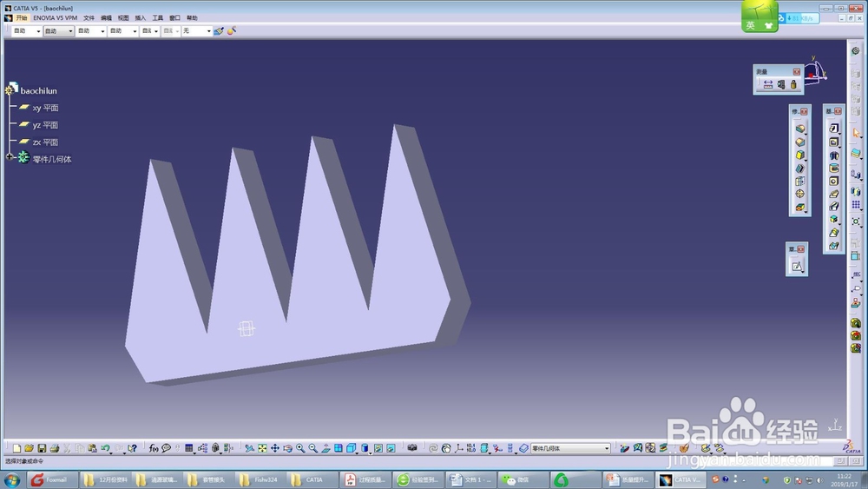Viewport: 868px width, 489px height.
Task: Click the Measure Inertia icon
Action: 793,84
